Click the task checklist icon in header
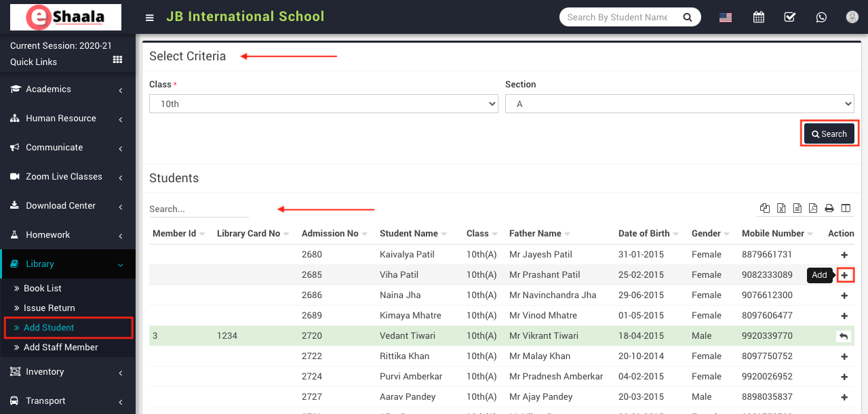This screenshot has width=868, height=414. point(790,18)
